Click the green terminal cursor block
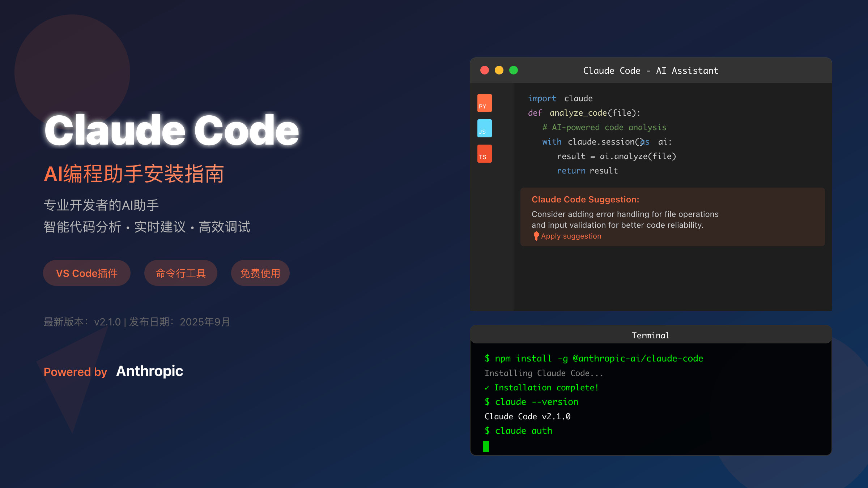The width and height of the screenshot is (868, 488). (x=486, y=446)
